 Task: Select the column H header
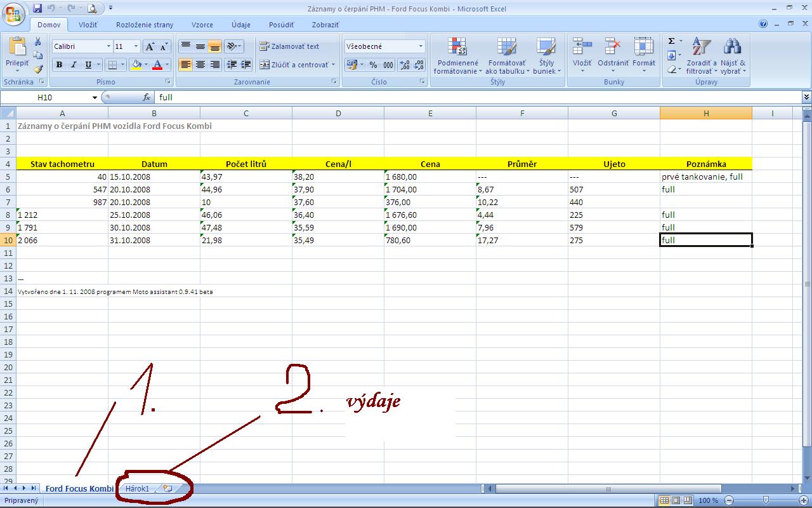click(x=705, y=113)
